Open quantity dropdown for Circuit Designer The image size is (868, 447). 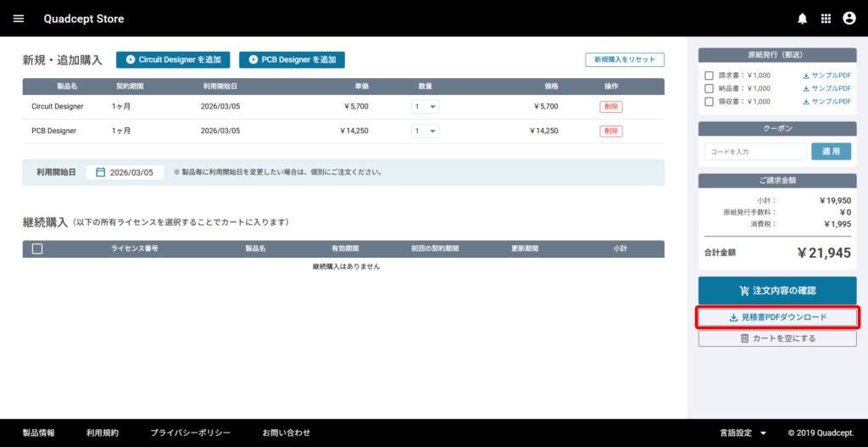coord(426,107)
